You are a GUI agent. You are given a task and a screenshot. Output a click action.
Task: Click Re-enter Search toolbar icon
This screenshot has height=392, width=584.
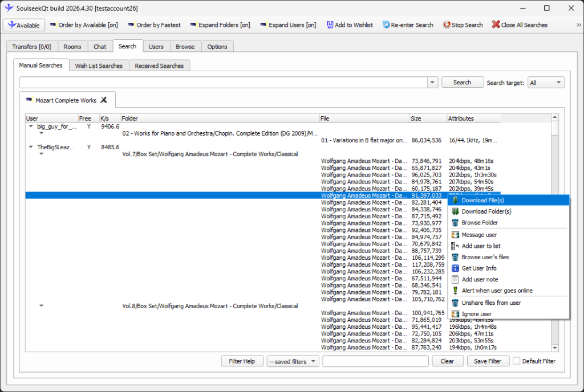pyautogui.click(x=386, y=25)
